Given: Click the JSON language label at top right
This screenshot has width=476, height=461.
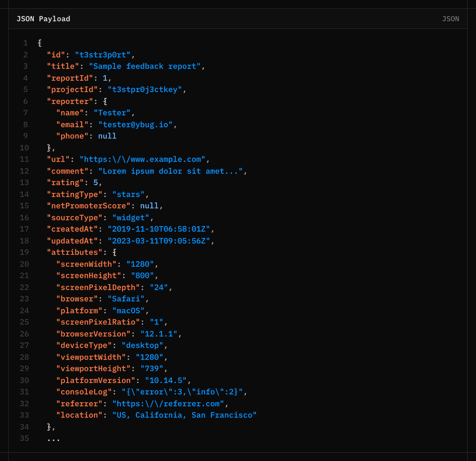Looking at the screenshot, I should click(x=450, y=19).
